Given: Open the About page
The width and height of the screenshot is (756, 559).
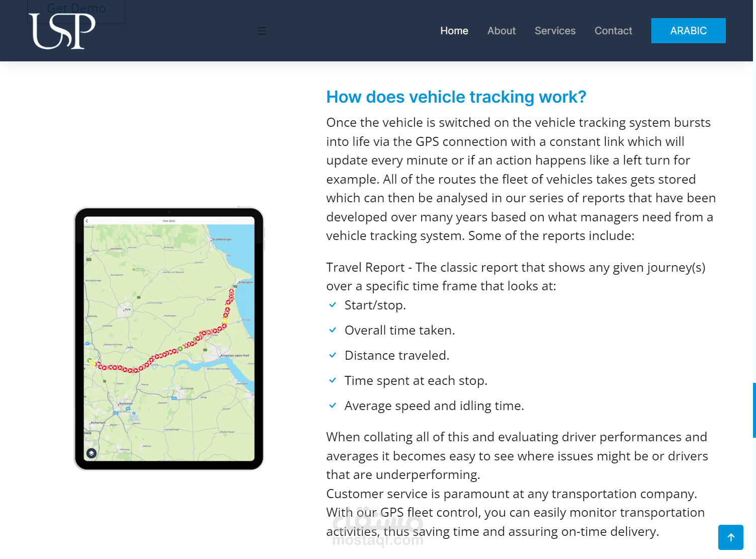Looking at the screenshot, I should [501, 31].
